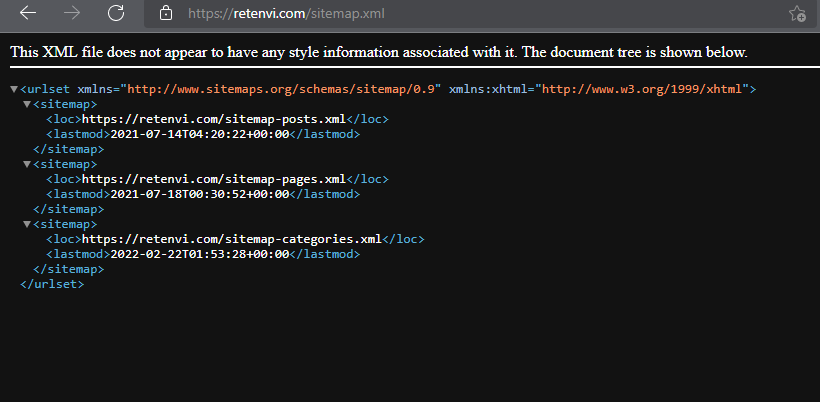Collapse the root urlset node

click(x=14, y=90)
